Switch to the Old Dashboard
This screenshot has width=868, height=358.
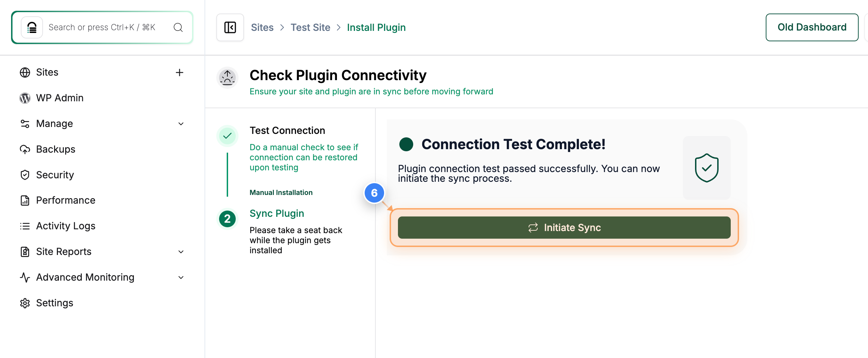click(x=812, y=27)
